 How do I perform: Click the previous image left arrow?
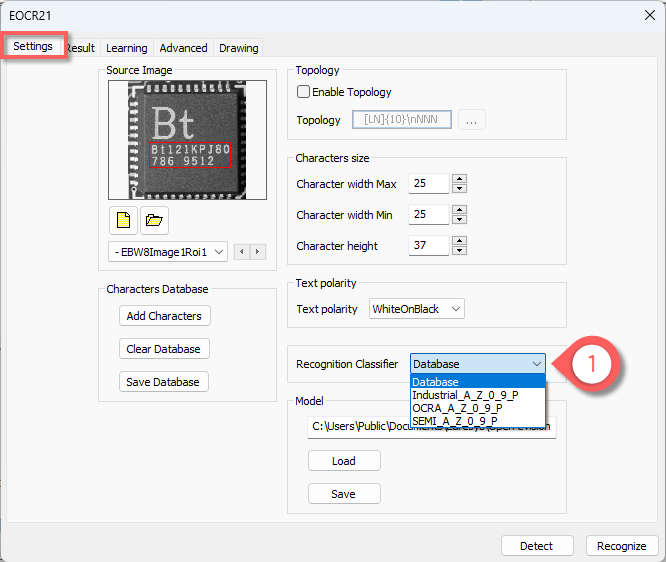click(241, 251)
